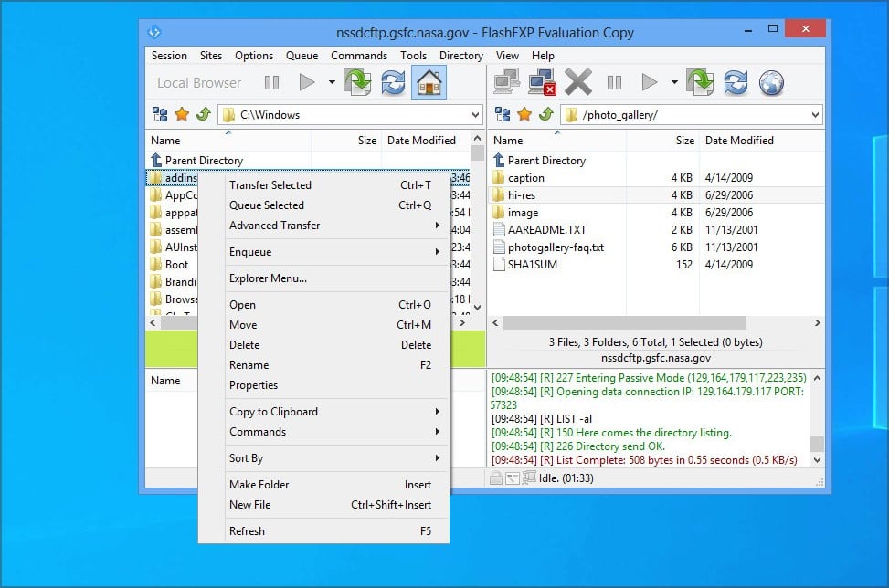
Task: Choose Refresh from the context menu
Action: coord(323,531)
